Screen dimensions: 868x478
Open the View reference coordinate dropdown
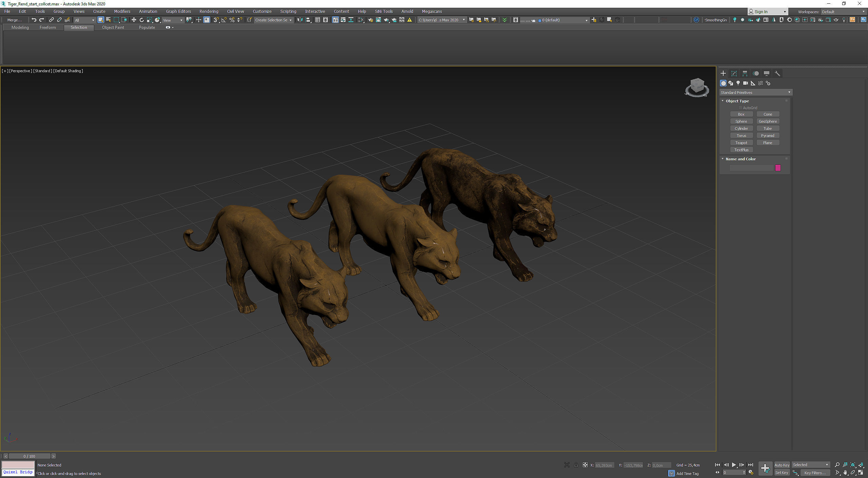click(x=173, y=20)
